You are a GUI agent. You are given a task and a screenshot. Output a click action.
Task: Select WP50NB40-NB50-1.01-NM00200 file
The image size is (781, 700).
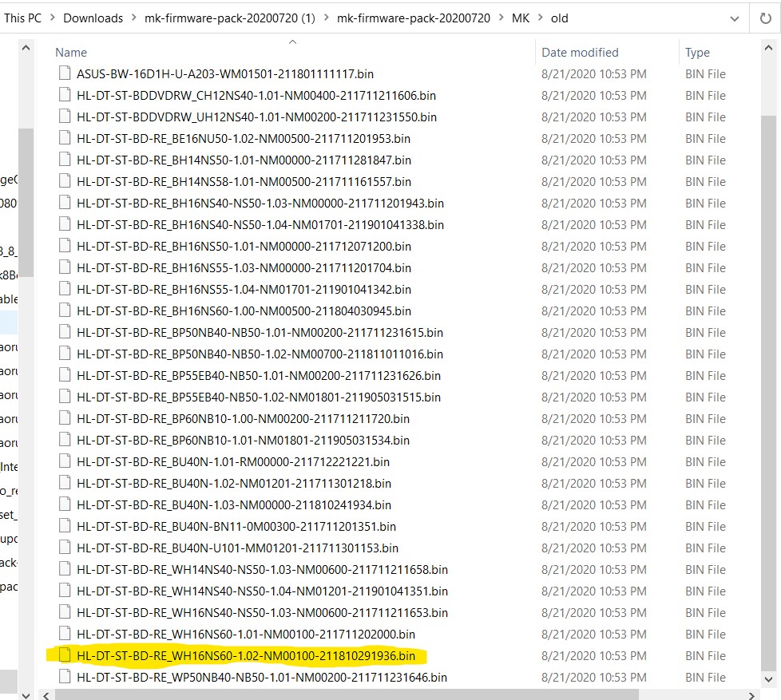point(262,677)
